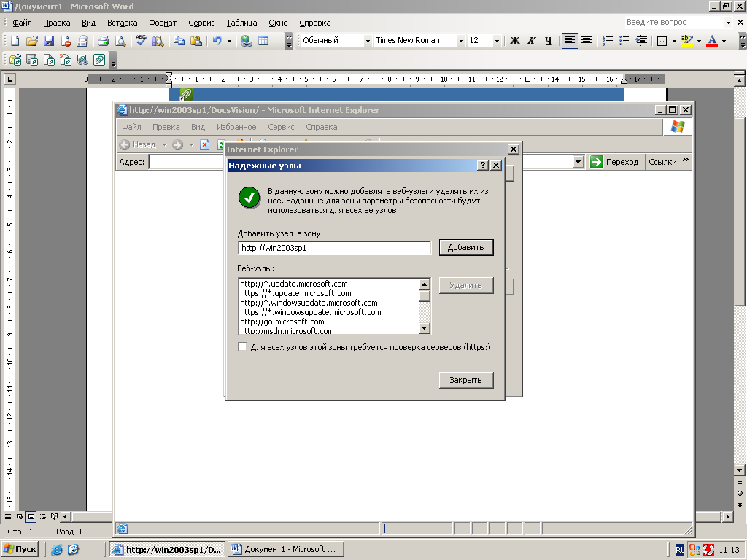Open the IE address bar dropdown

[x=578, y=162]
